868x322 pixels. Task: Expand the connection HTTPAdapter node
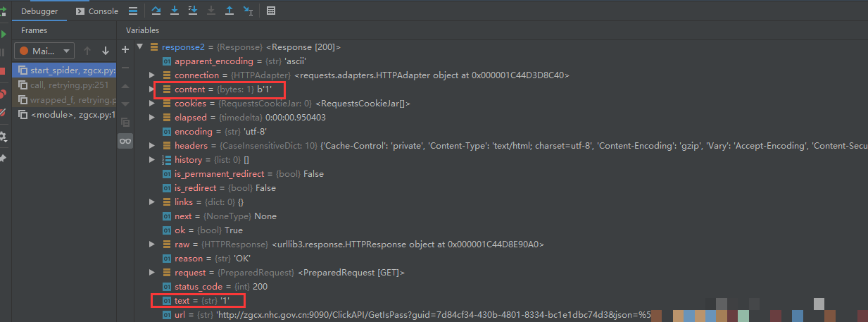(x=152, y=75)
